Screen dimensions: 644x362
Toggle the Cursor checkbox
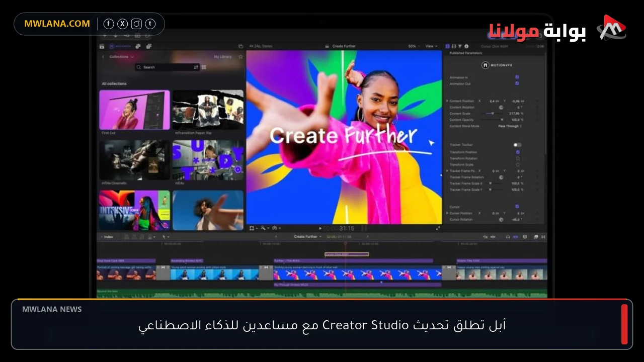click(x=517, y=206)
